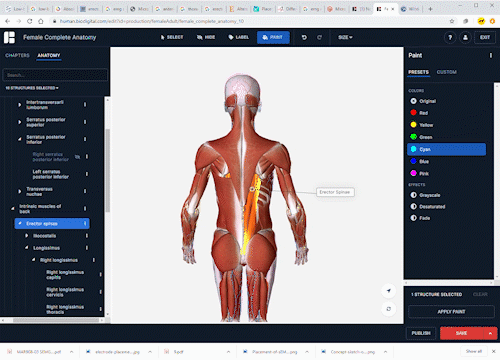
Task: Collapse the Right longissimus node
Action: pos(34,260)
